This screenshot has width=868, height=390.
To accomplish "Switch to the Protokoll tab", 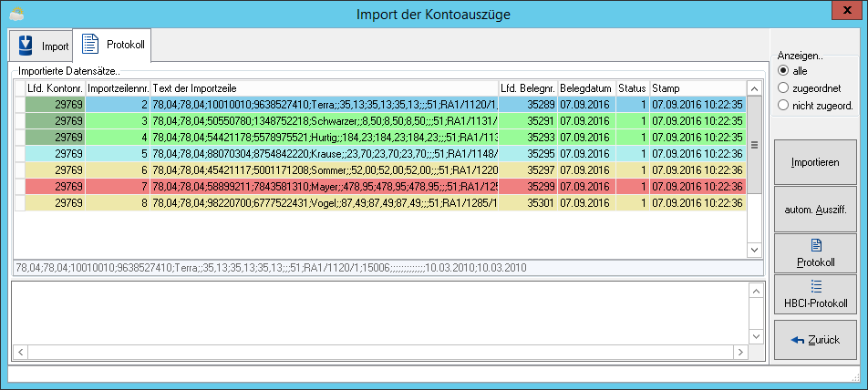I will (112, 45).
